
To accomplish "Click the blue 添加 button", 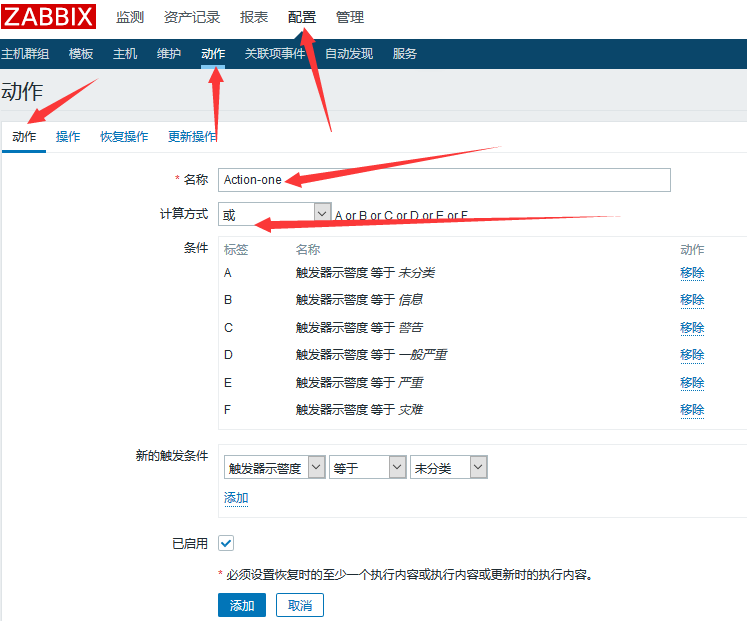I will 242,605.
